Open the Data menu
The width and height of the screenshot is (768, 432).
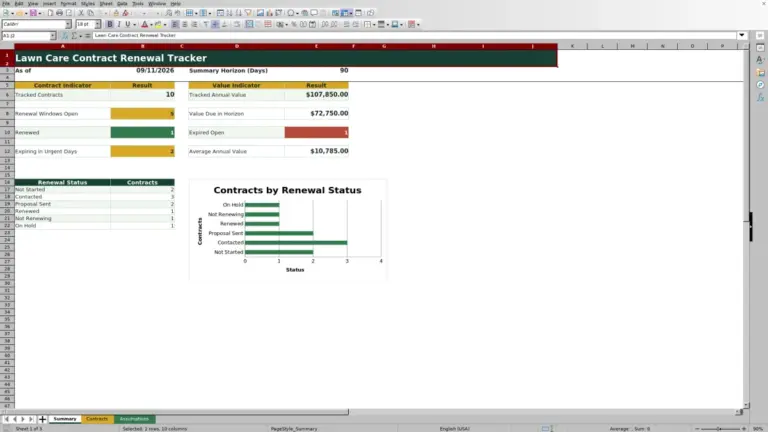pos(122,3)
